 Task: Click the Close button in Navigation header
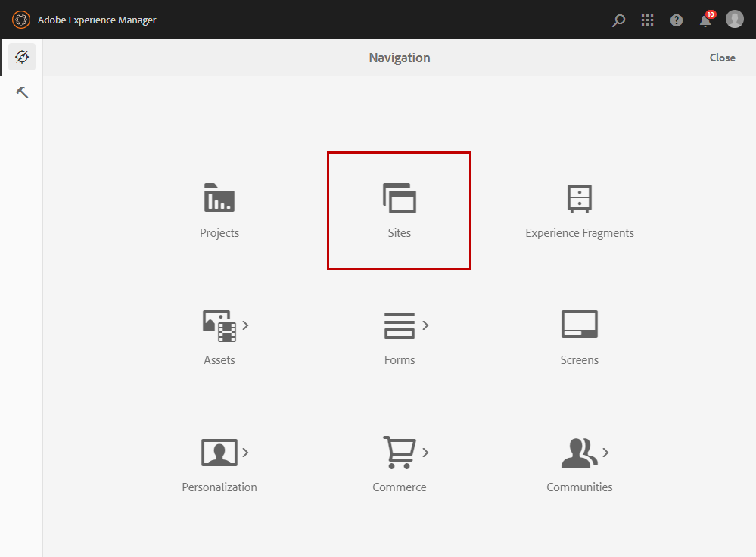pyautogui.click(x=722, y=58)
